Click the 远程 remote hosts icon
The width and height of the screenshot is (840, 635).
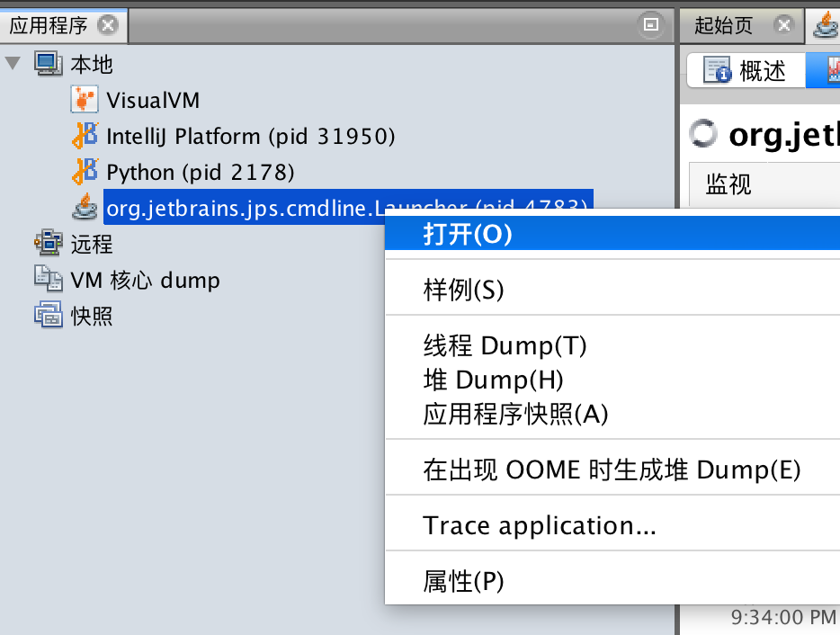[x=49, y=243]
